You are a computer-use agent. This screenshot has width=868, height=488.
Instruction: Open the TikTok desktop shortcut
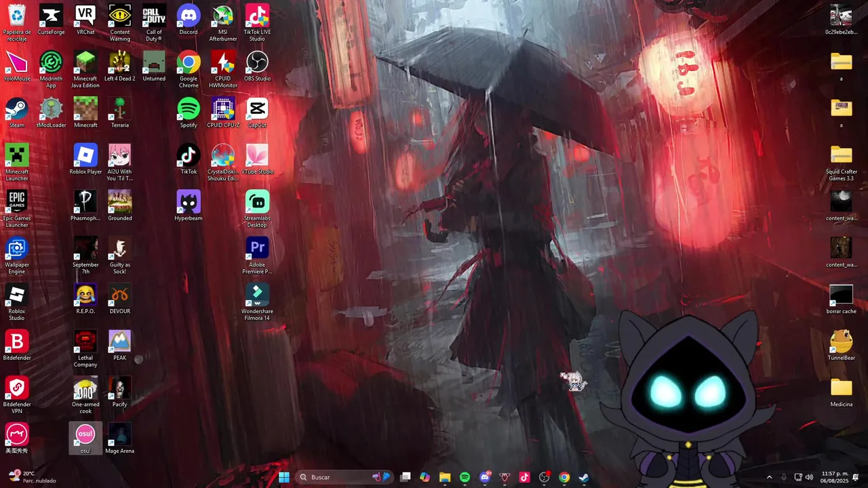tap(189, 160)
